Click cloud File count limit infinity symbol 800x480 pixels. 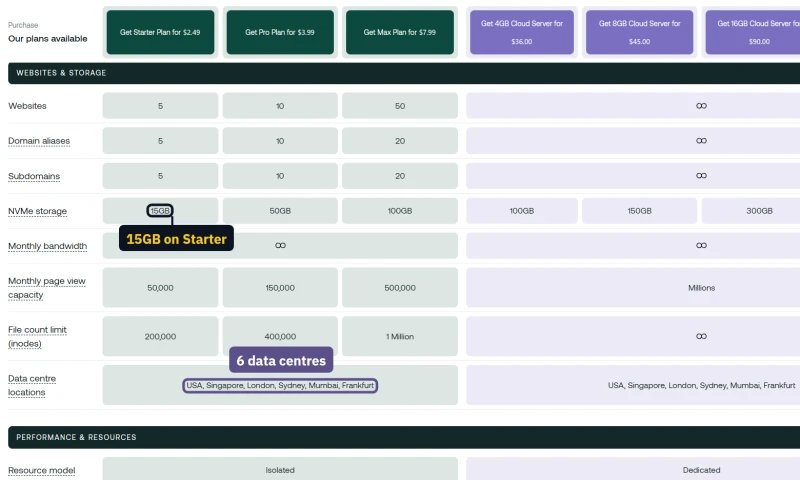[x=701, y=336]
